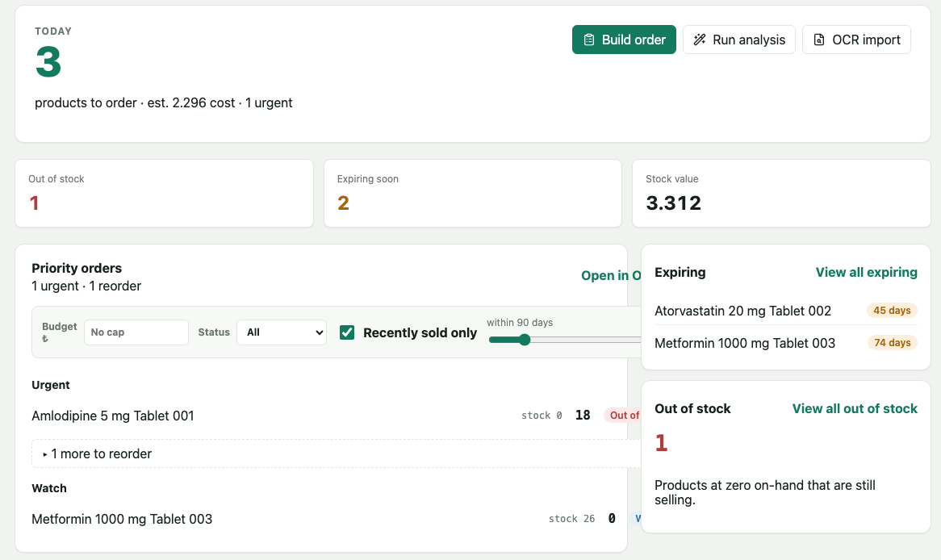The image size is (941, 560).
Task: Click the Open in Orders link
Action: click(611, 275)
